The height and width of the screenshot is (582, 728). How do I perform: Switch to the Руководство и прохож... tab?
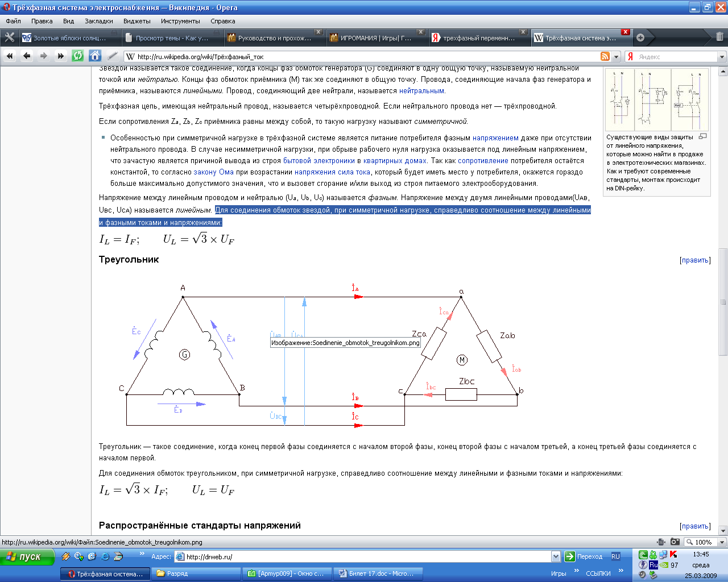tap(274, 38)
